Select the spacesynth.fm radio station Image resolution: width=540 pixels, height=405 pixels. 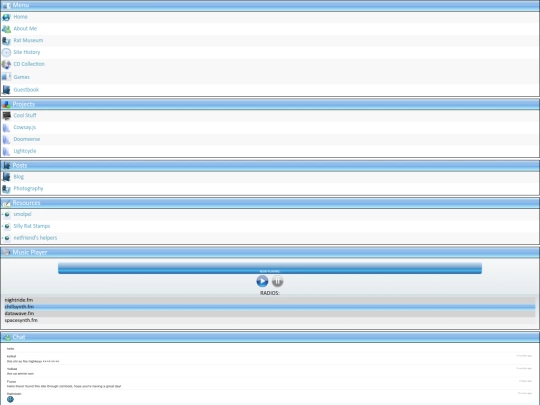coord(270,320)
